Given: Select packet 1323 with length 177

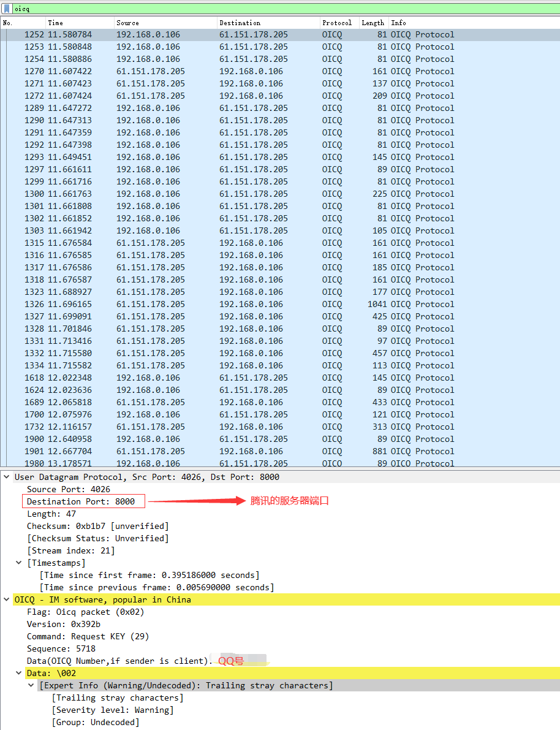Looking at the screenshot, I should (280, 292).
